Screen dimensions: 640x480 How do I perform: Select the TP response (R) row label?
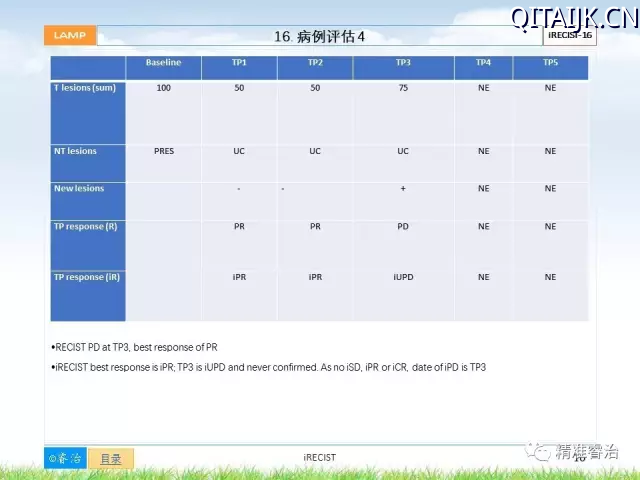(x=86, y=227)
